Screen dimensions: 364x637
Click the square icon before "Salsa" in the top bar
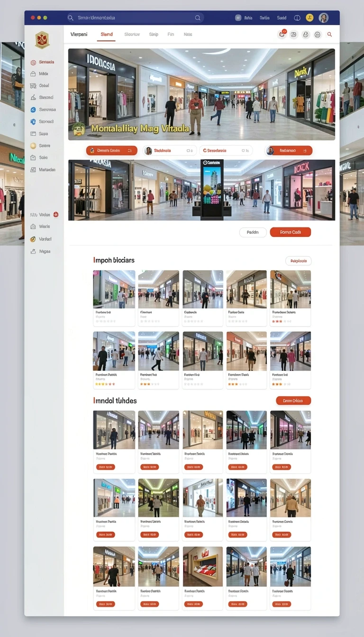click(238, 18)
